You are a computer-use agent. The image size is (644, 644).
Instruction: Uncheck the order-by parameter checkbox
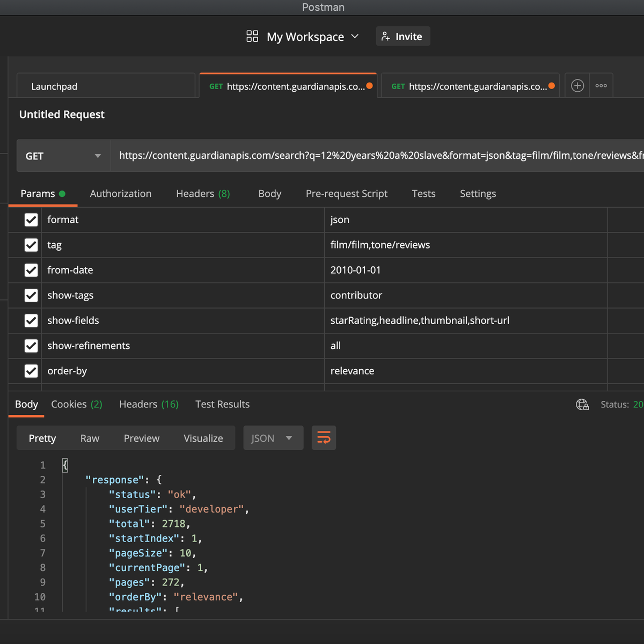(31, 371)
